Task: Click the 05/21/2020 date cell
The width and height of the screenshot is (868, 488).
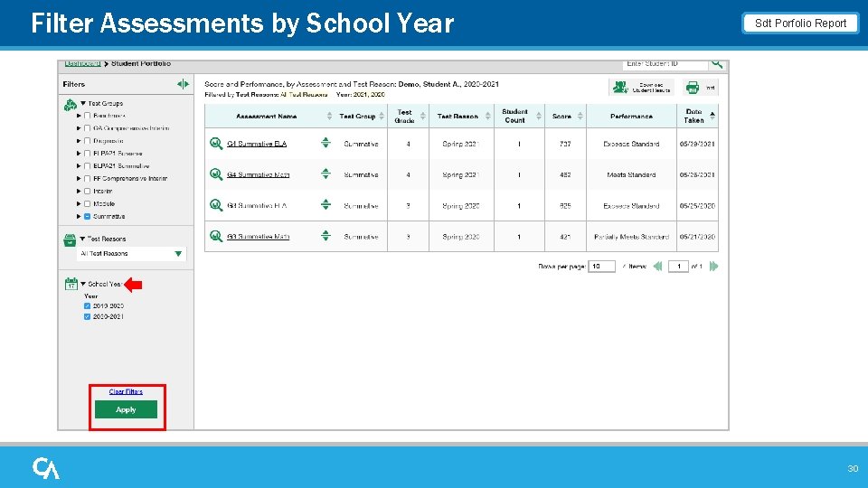Action: 697,237
